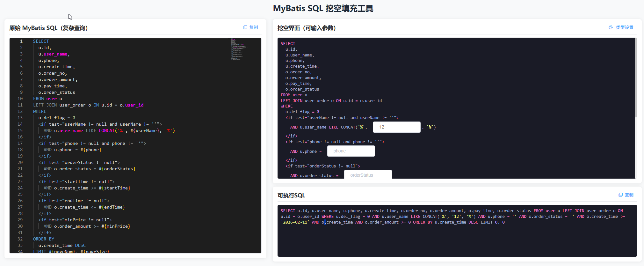Click '#{startTime}' parameter on line 24
The height and width of the screenshot is (266, 644).
[x=114, y=188]
